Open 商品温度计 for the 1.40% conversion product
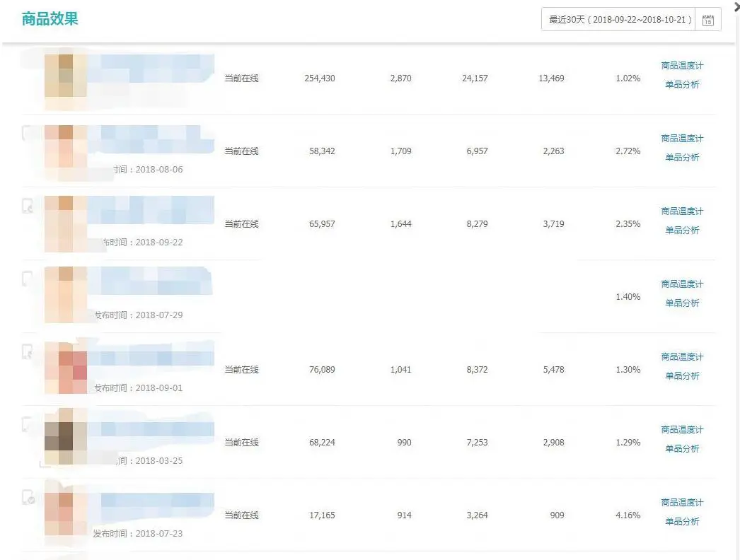The width and height of the screenshot is (740, 560). [682, 284]
